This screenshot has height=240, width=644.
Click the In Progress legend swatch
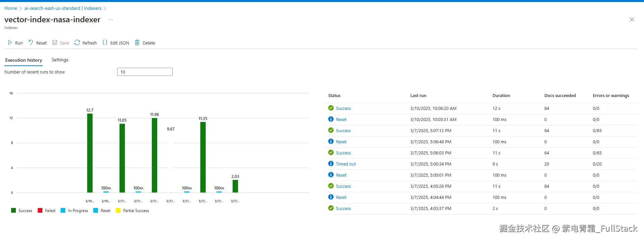point(63,210)
